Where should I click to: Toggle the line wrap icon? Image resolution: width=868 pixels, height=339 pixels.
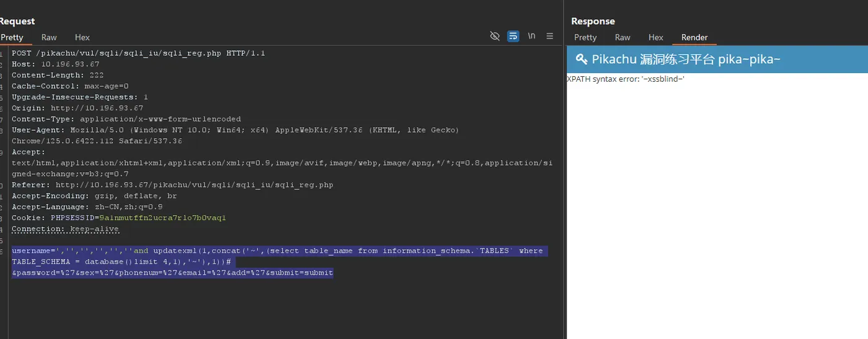pyautogui.click(x=513, y=37)
